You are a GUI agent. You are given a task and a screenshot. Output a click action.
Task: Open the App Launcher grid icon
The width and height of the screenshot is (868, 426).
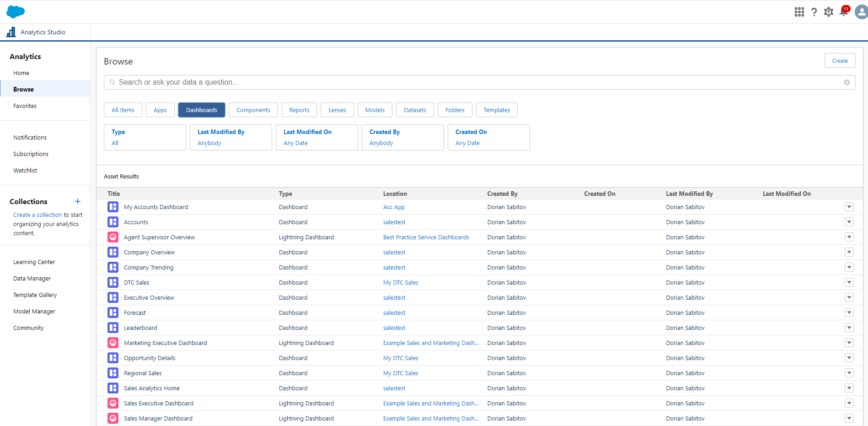(799, 12)
